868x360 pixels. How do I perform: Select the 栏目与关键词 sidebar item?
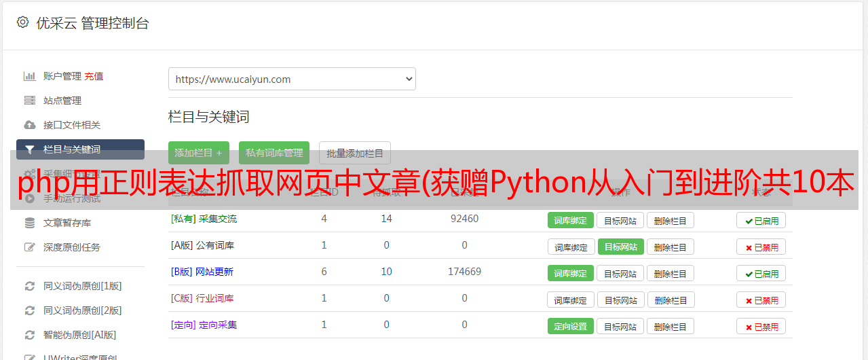(80, 149)
